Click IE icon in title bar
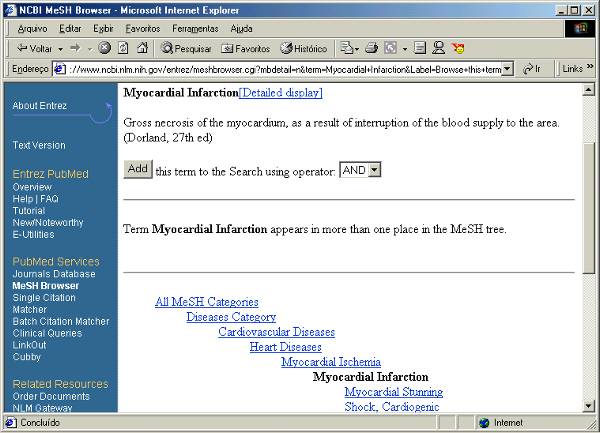 [11, 10]
